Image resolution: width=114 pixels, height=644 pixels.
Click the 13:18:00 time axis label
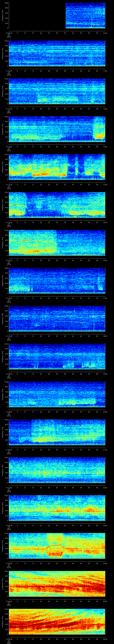click(x=9, y=374)
